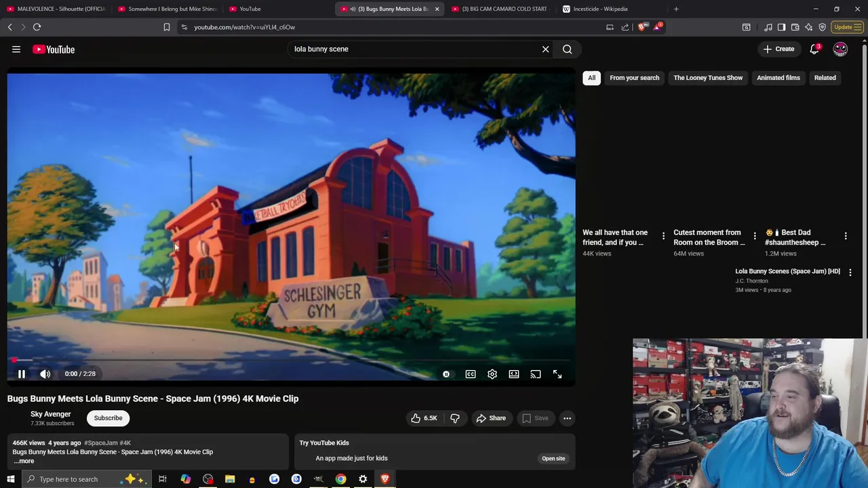Toggle closed captions (CC) on the player
This screenshot has height=488, width=868.
coord(471,374)
